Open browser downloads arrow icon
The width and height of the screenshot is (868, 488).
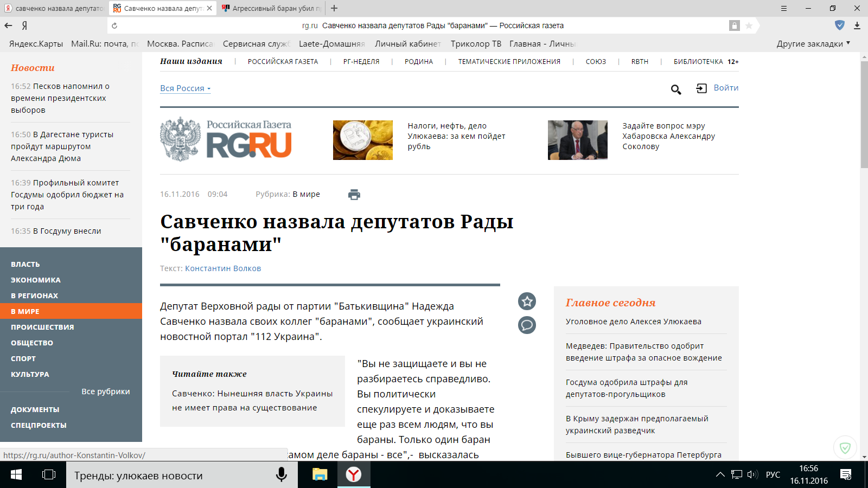(x=857, y=25)
